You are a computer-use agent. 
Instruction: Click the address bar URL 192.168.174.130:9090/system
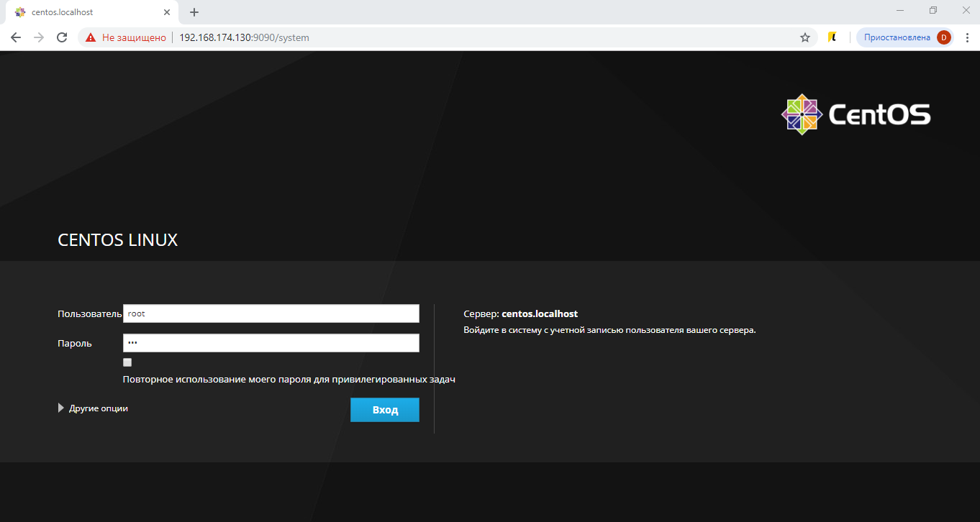(244, 37)
